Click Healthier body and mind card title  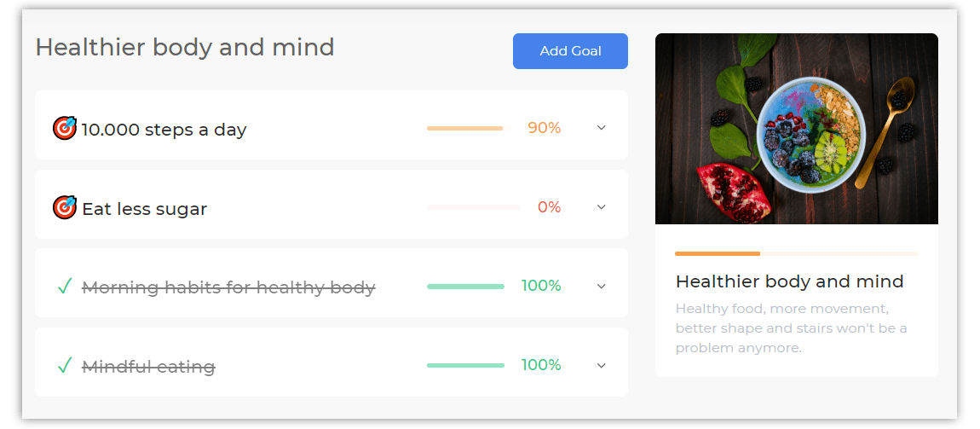click(x=789, y=281)
